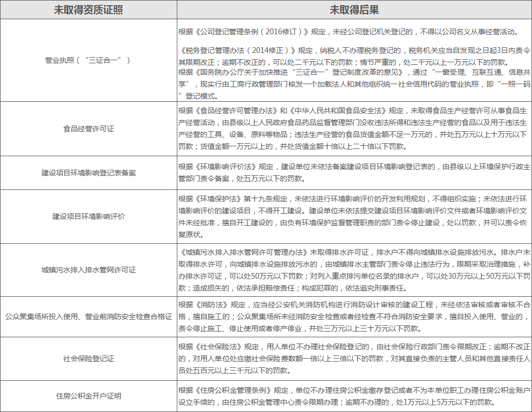Click the 《税务登记管理办法（2014修正）》 paragraph

coord(354,56)
